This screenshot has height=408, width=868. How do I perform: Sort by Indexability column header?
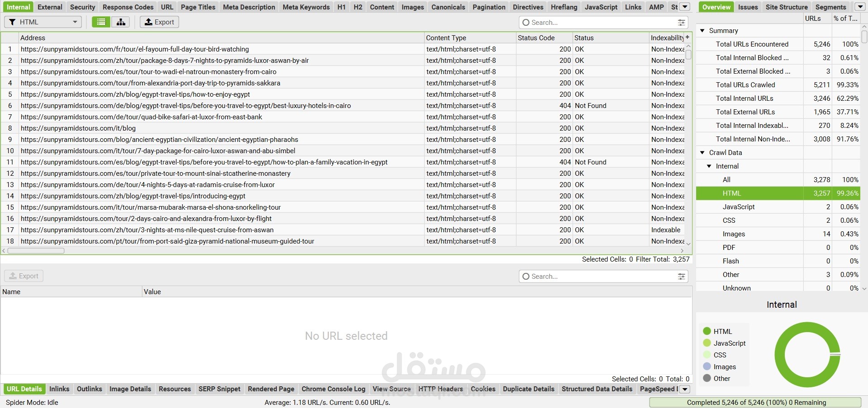tap(667, 38)
